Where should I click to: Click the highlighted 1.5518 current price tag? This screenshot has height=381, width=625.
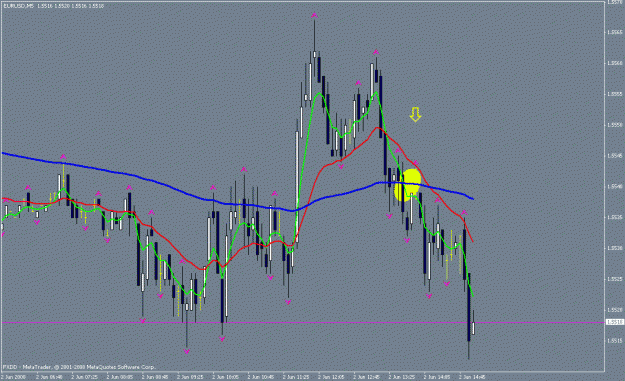[615, 322]
